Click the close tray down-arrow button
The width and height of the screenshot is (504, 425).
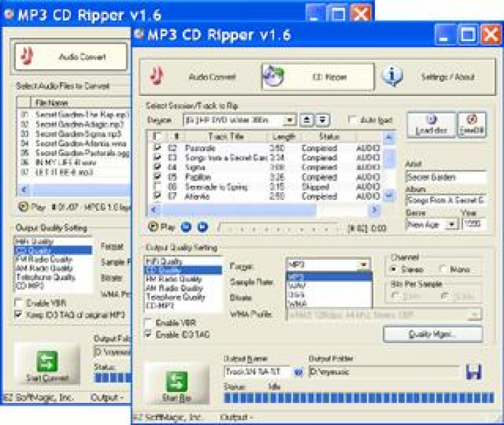pos(323,120)
